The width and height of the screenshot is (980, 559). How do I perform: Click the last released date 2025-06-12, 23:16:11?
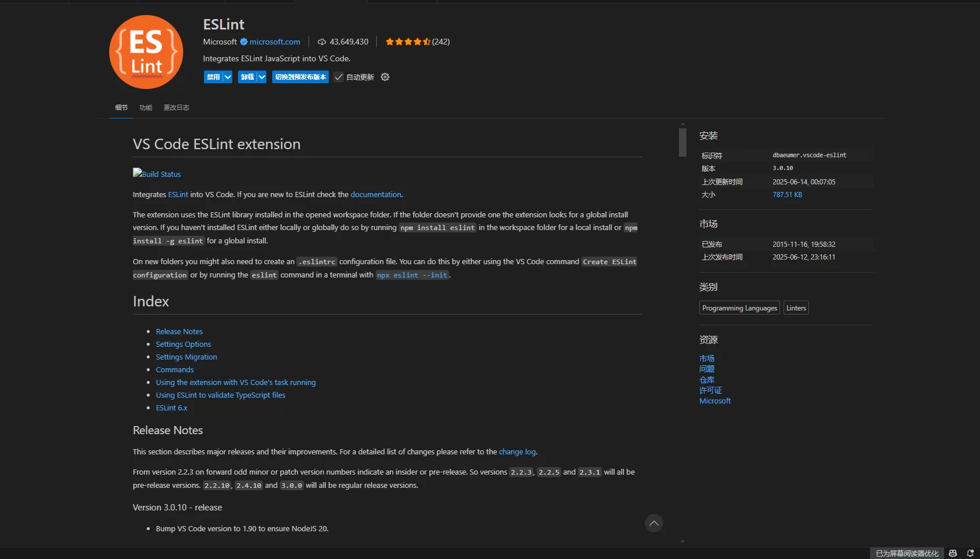[x=804, y=257]
